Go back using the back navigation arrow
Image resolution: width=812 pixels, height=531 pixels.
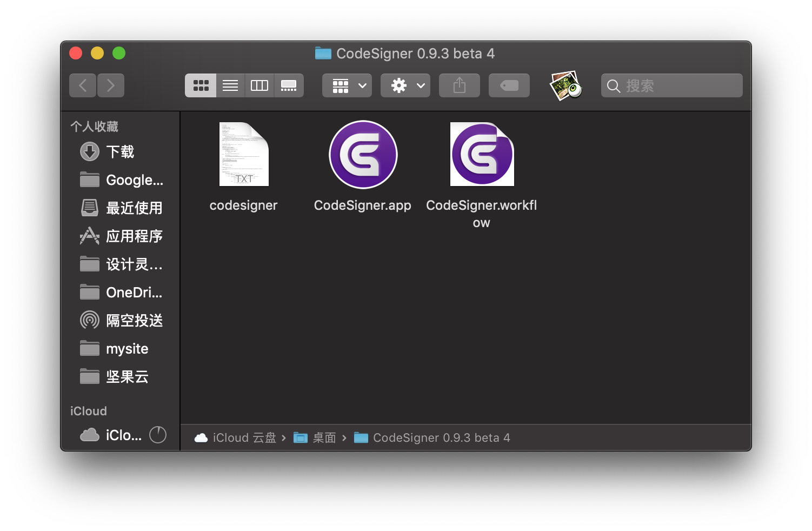coord(82,85)
